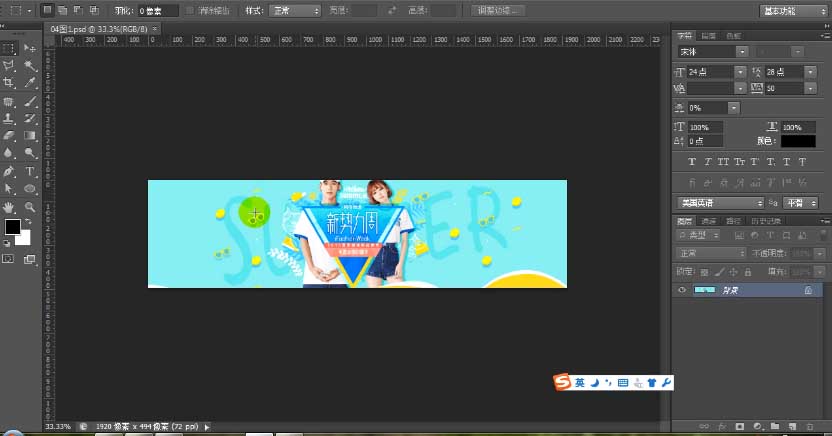Select the Move tool
The height and width of the screenshot is (436, 832).
[30, 48]
